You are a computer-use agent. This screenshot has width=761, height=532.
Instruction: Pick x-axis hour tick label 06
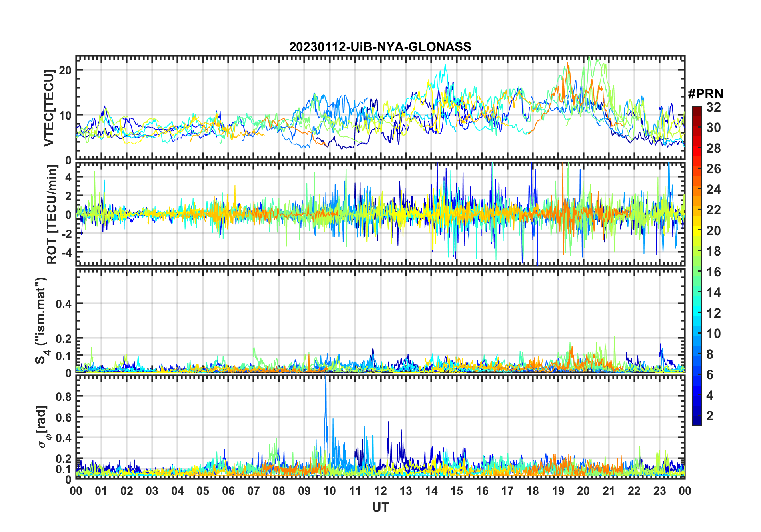pyautogui.click(x=228, y=491)
